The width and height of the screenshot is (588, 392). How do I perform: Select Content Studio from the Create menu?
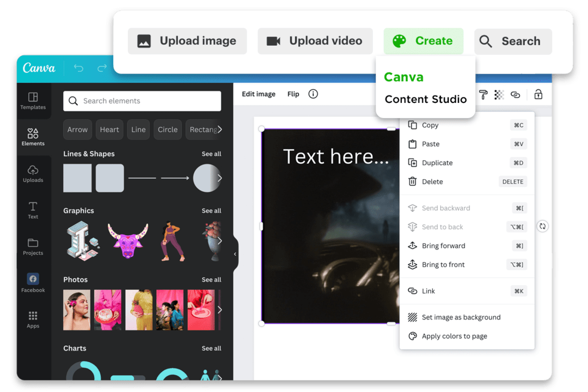[x=426, y=99]
